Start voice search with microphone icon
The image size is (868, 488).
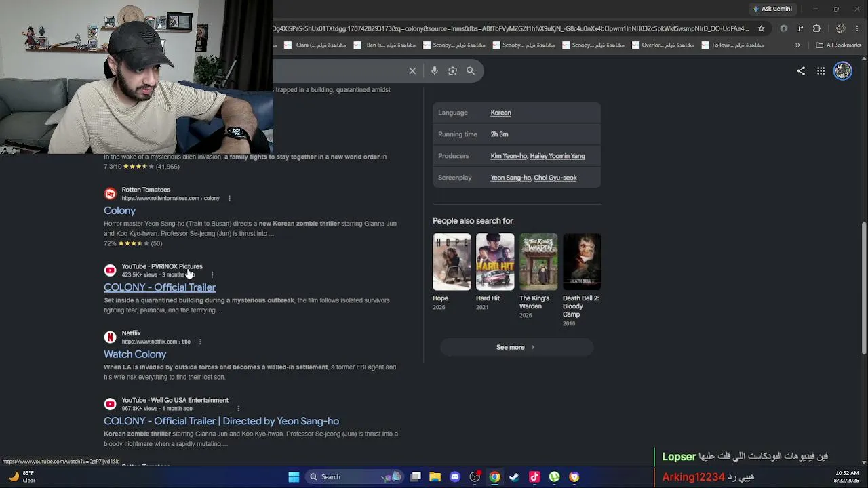(435, 70)
